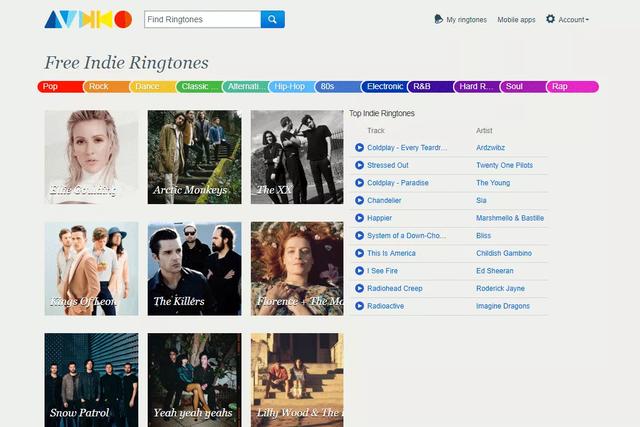The width and height of the screenshot is (640, 427).
Task: Play the Happier ringtone preview
Action: tap(360, 218)
